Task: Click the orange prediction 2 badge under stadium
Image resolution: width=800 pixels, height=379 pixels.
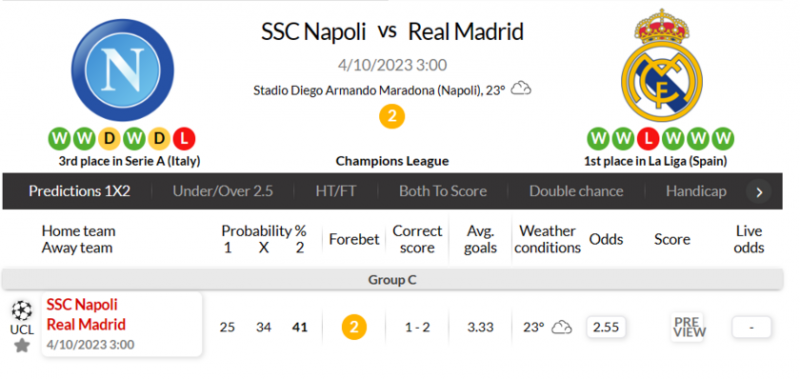Action: (392, 116)
